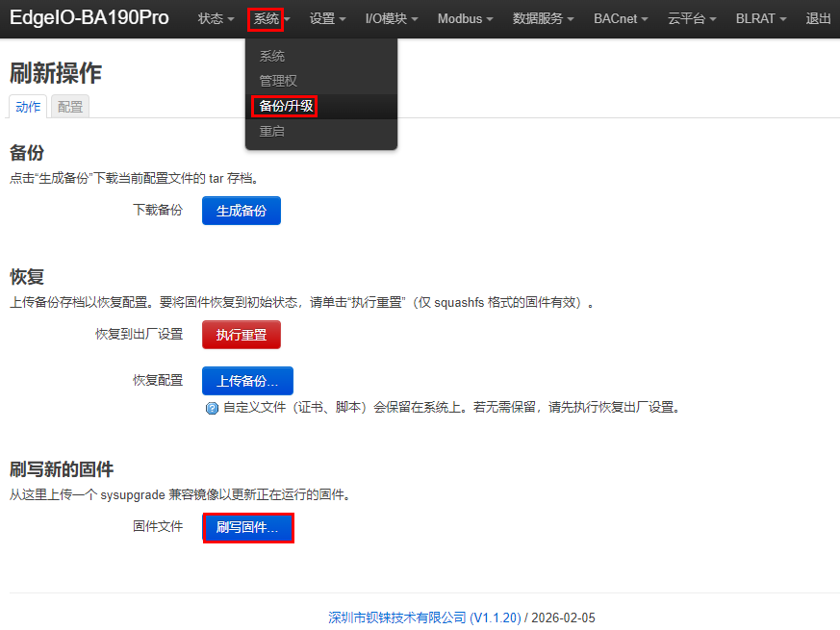This screenshot has width=840, height=630.
Task: Open the BACnet dropdown menu
Action: point(621,18)
